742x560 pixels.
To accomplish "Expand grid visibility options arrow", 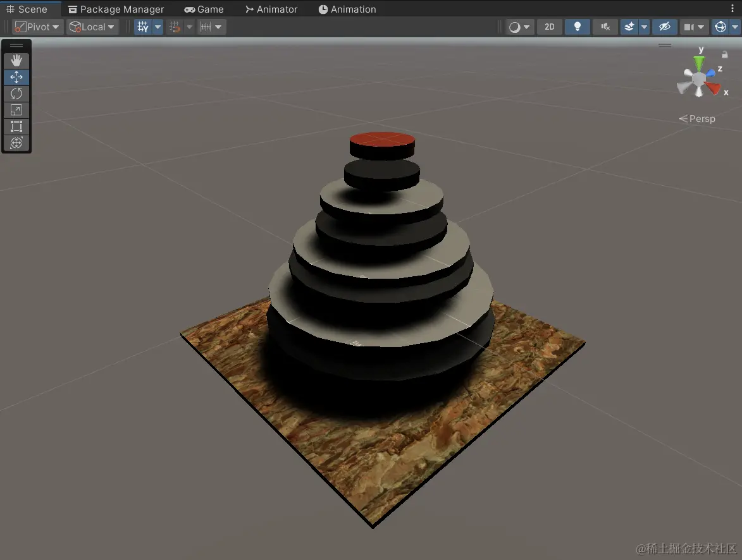I will (x=158, y=27).
